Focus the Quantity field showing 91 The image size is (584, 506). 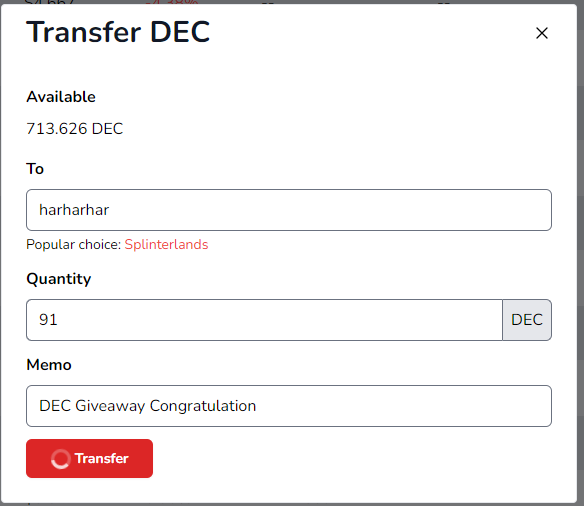click(264, 320)
